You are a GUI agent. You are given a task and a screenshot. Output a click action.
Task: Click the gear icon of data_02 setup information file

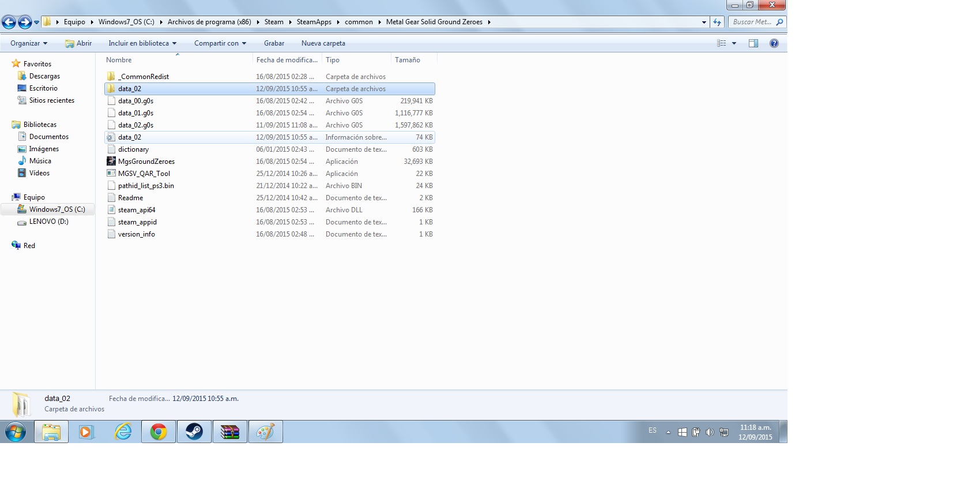[111, 137]
